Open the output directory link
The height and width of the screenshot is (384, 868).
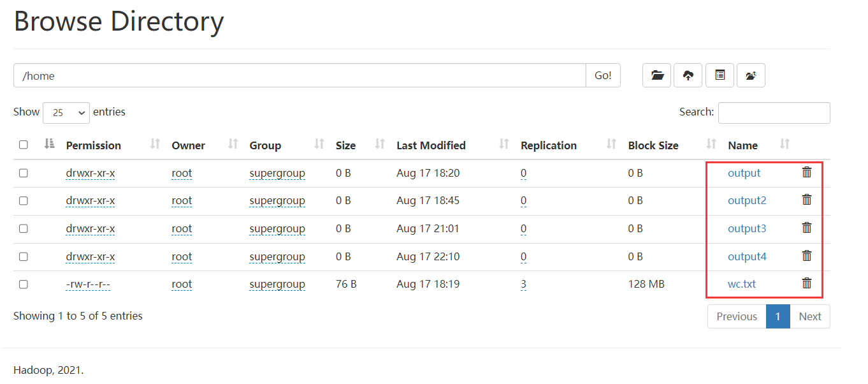pyautogui.click(x=744, y=173)
